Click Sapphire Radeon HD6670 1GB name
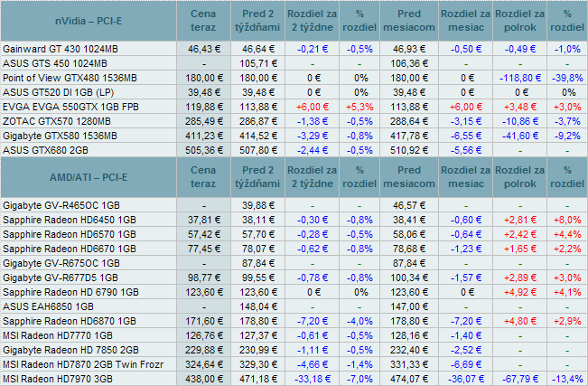The image size is (588, 386). (x=70, y=249)
